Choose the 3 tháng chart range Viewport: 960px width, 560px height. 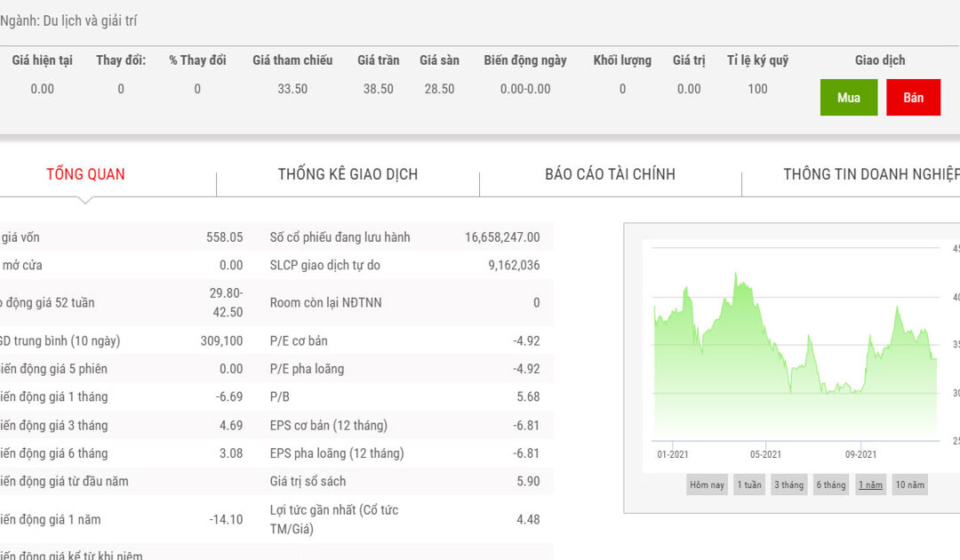[788, 484]
